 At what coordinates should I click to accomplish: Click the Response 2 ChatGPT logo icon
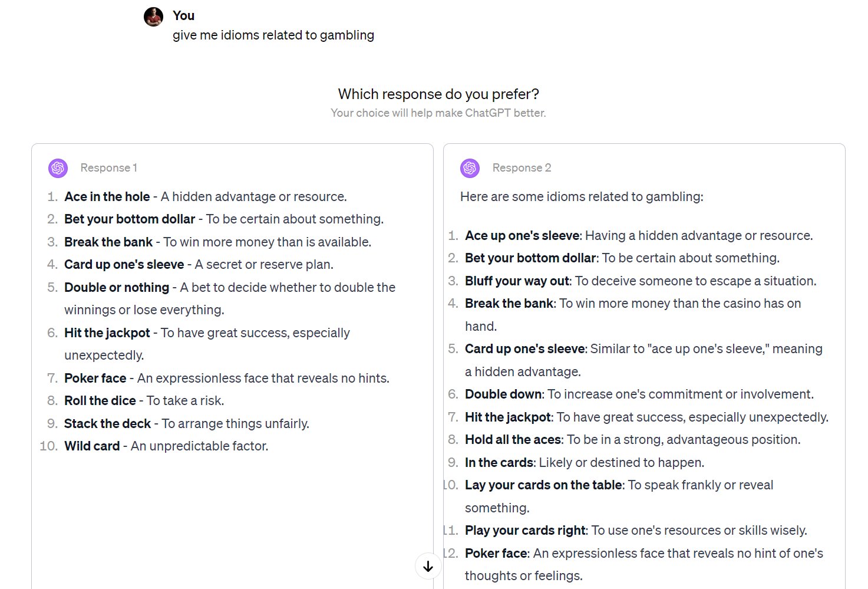coord(470,168)
